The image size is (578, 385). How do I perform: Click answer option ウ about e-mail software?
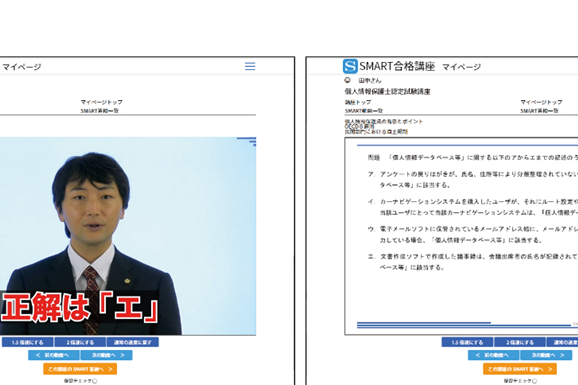[x=473, y=235]
